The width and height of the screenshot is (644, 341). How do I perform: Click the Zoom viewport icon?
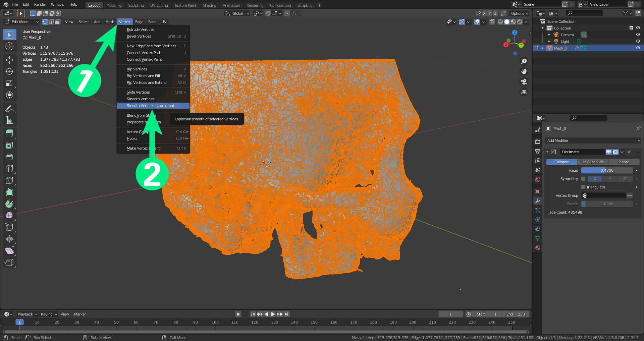coord(524,61)
